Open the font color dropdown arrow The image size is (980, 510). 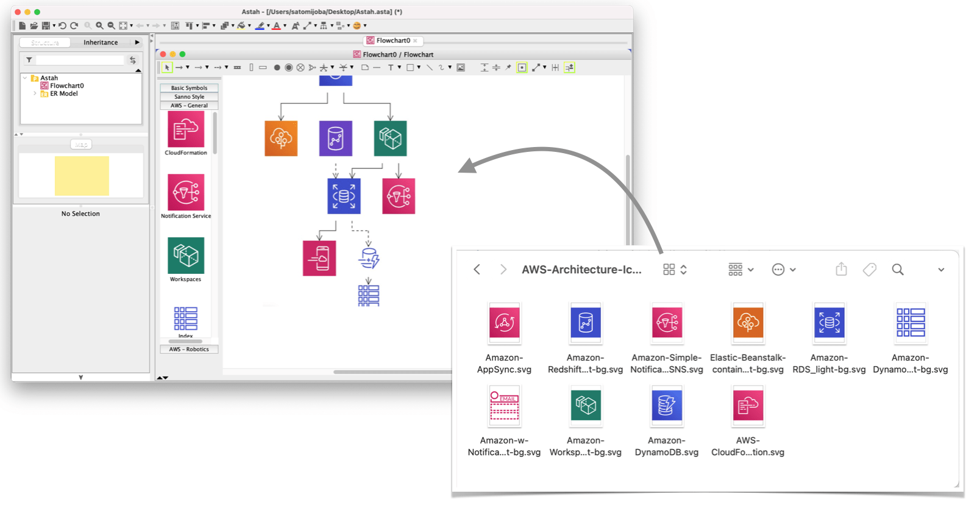click(x=285, y=26)
